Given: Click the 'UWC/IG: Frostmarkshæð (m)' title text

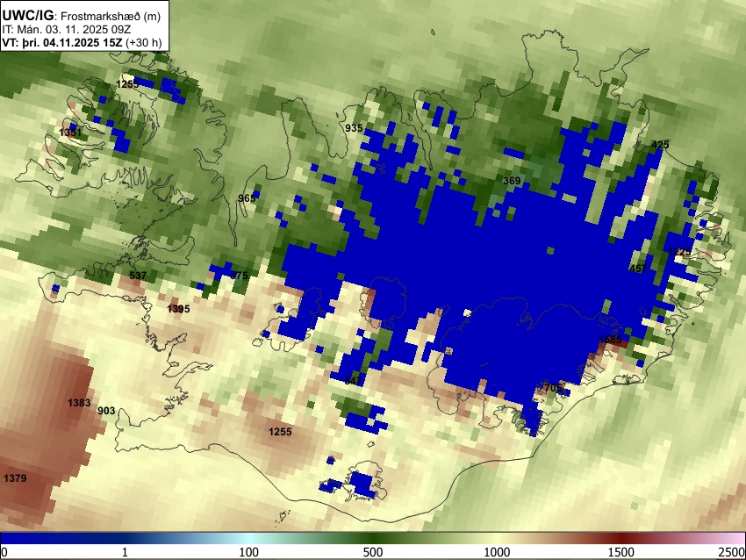Looking at the screenshot, I should (82, 16).
